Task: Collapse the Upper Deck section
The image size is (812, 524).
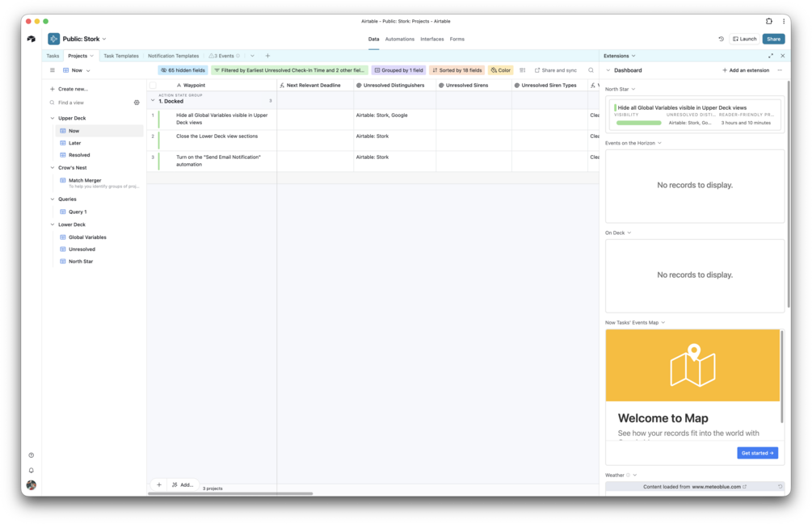Action: (x=53, y=118)
